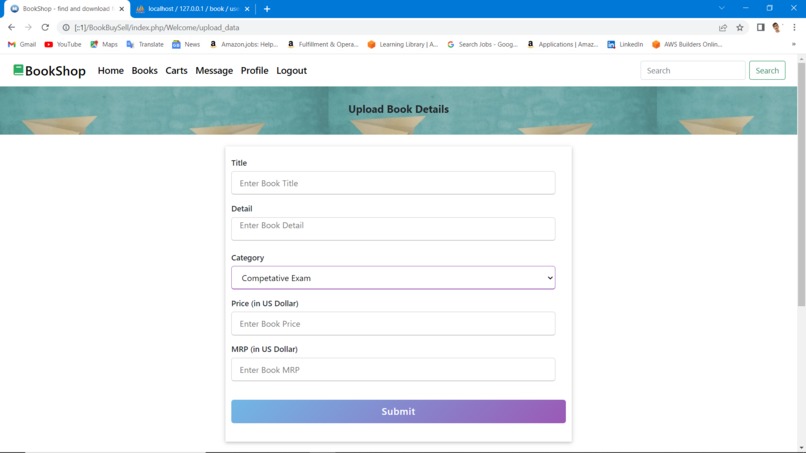Click Logout in the navbar
Viewport: 806px width, 453px height.
click(x=291, y=70)
